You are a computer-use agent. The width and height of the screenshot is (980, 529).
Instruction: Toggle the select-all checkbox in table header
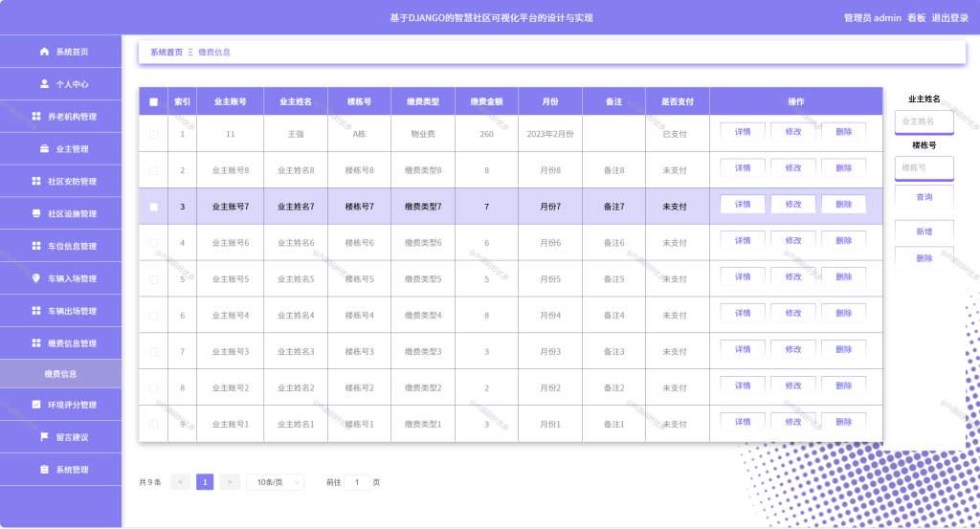(x=154, y=101)
